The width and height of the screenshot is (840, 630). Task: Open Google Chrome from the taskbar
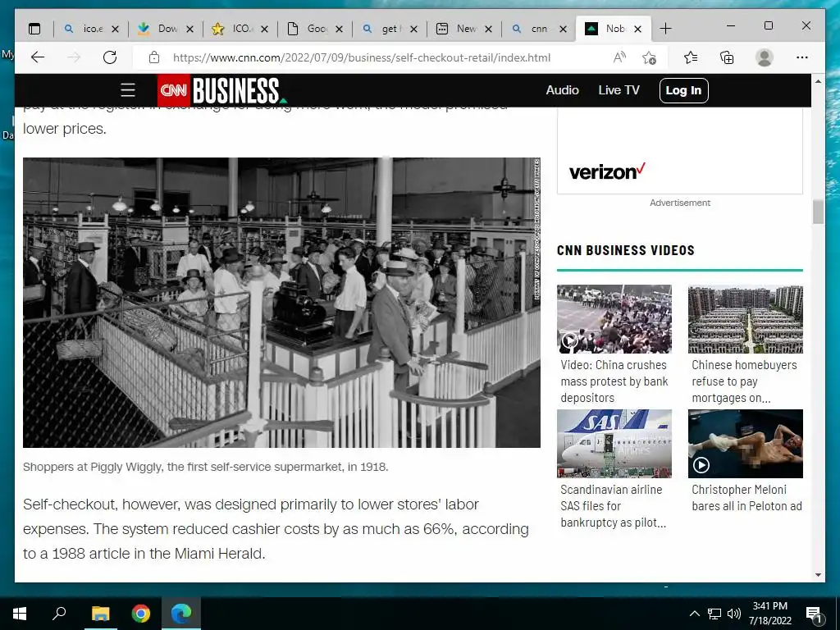pyautogui.click(x=141, y=614)
